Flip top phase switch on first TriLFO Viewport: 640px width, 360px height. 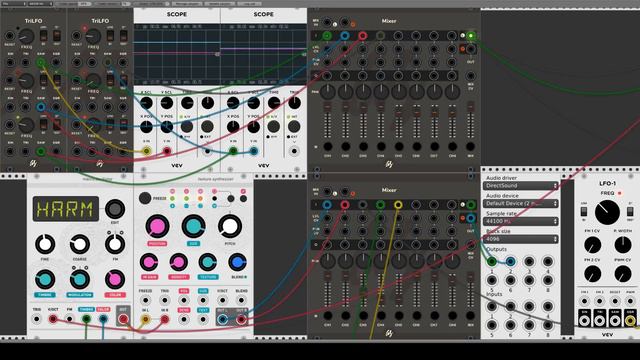(x=56, y=36)
